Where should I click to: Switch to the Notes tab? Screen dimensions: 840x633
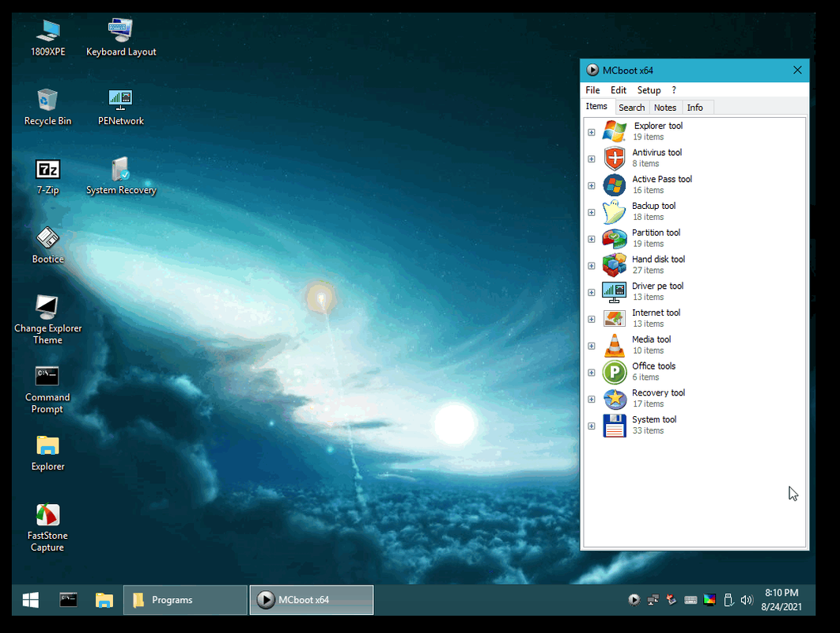pos(665,107)
